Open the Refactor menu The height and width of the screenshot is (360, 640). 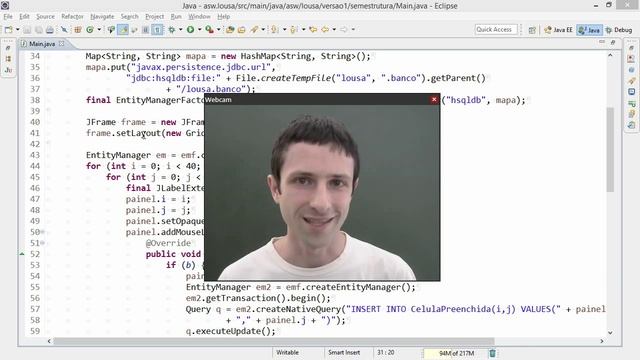click(72, 17)
